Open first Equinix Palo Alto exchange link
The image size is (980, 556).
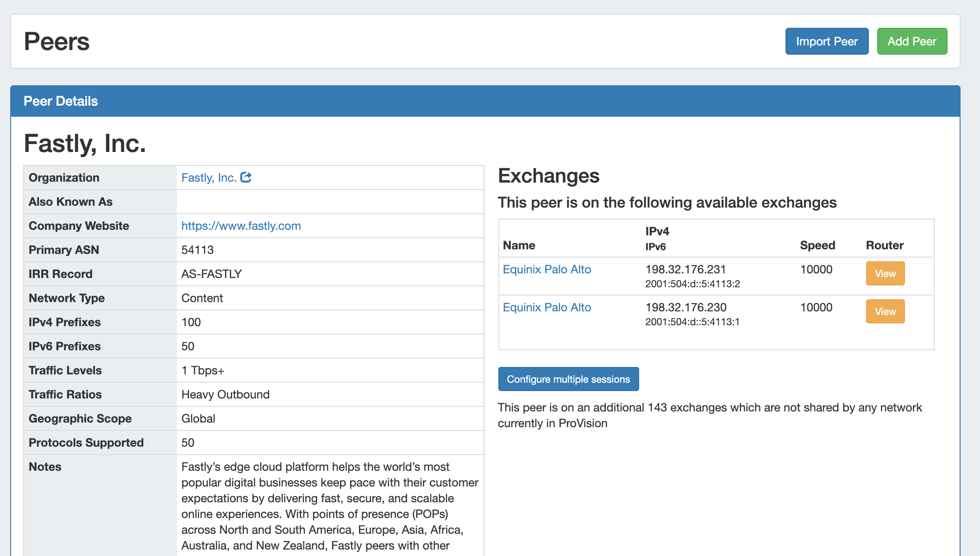point(547,270)
